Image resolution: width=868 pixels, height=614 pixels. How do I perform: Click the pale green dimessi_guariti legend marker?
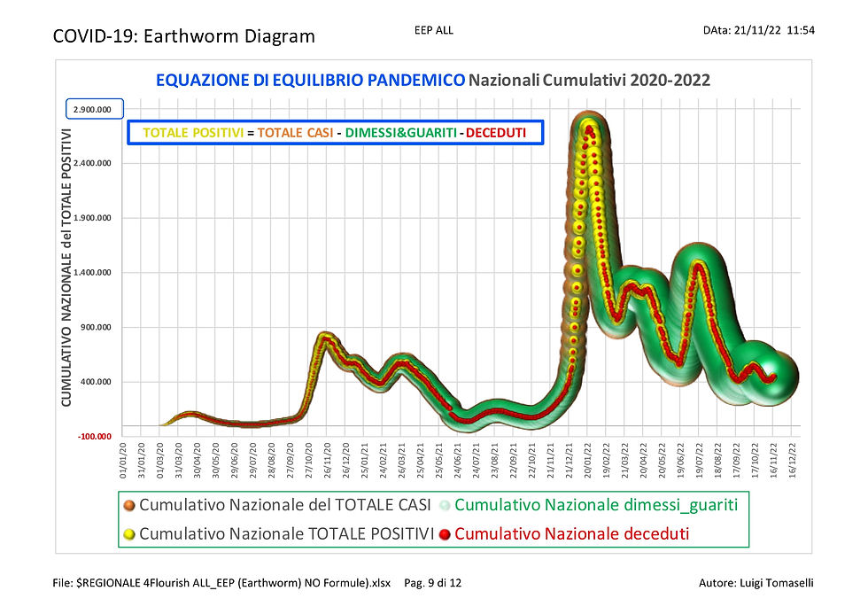[x=445, y=506]
